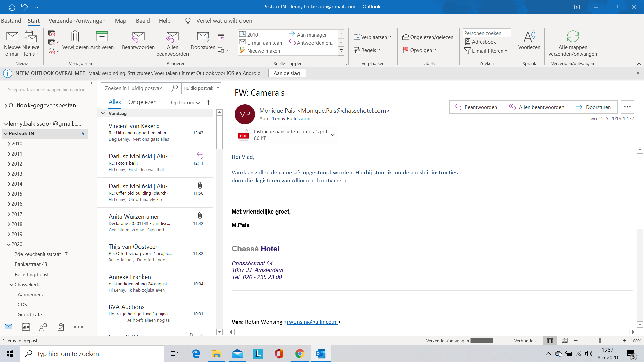The height and width of the screenshot is (362, 644).
Task: Open Adresboek from the ribbon
Action: (x=480, y=42)
